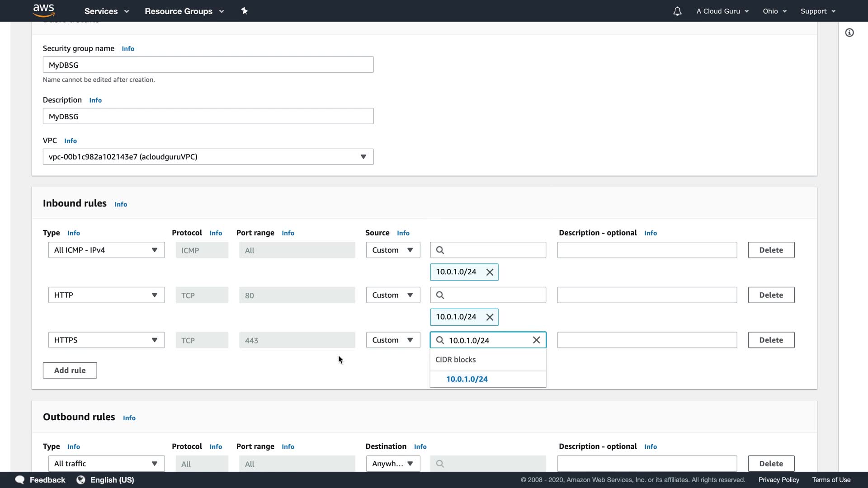Viewport: 868px width, 488px height.
Task: Select the Ohio region menu
Action: [774, 11]
